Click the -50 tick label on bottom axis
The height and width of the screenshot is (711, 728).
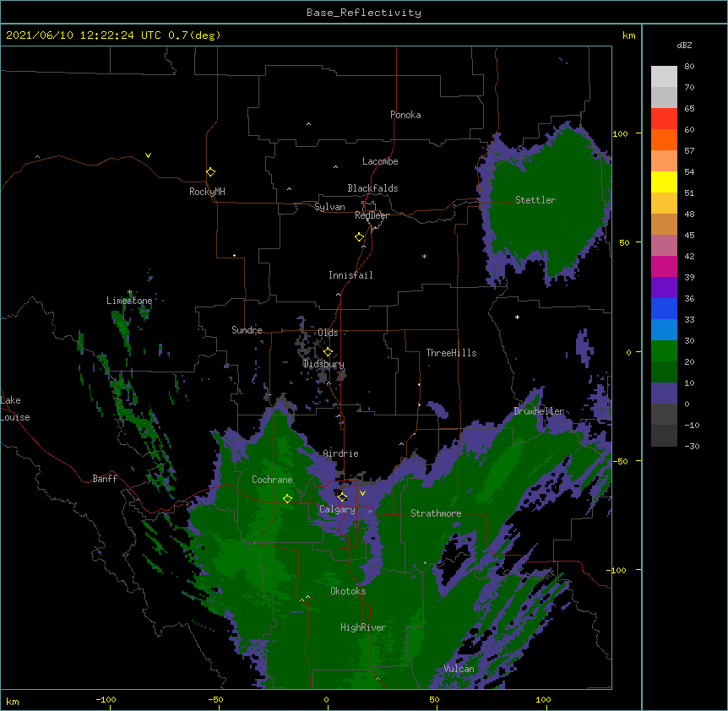[215, 699]
